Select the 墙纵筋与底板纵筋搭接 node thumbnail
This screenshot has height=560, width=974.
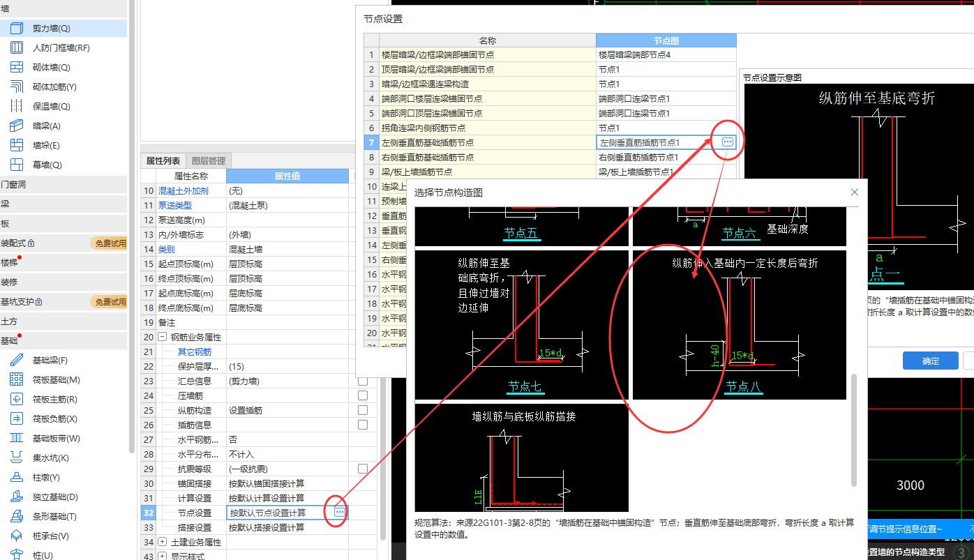pyautogui.click(x=522, y=458)
